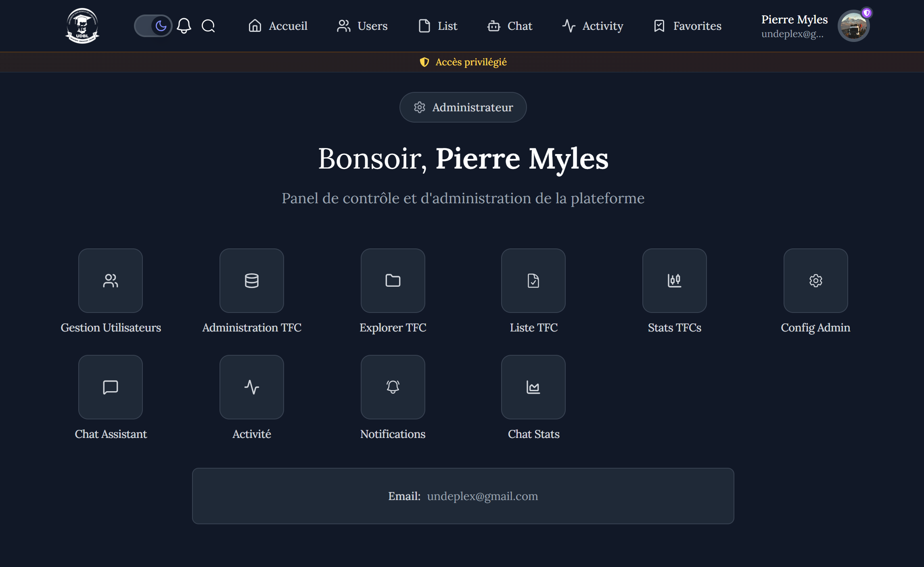Open the Liste TFC document icon
Screen dimensions: 924x567
coord(533,281)
